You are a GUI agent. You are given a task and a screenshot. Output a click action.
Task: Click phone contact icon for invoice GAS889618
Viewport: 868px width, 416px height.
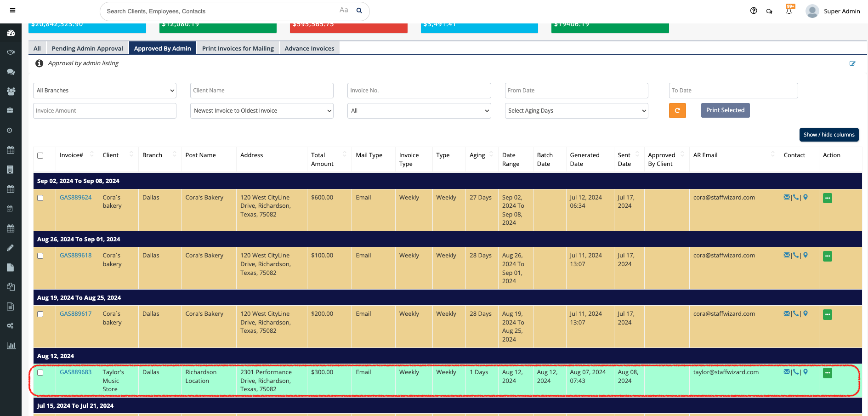796,256
